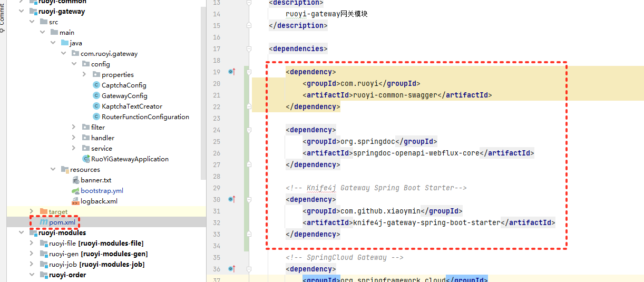
Task: Click the gutter marker on line 19
Action: point(231,72)
